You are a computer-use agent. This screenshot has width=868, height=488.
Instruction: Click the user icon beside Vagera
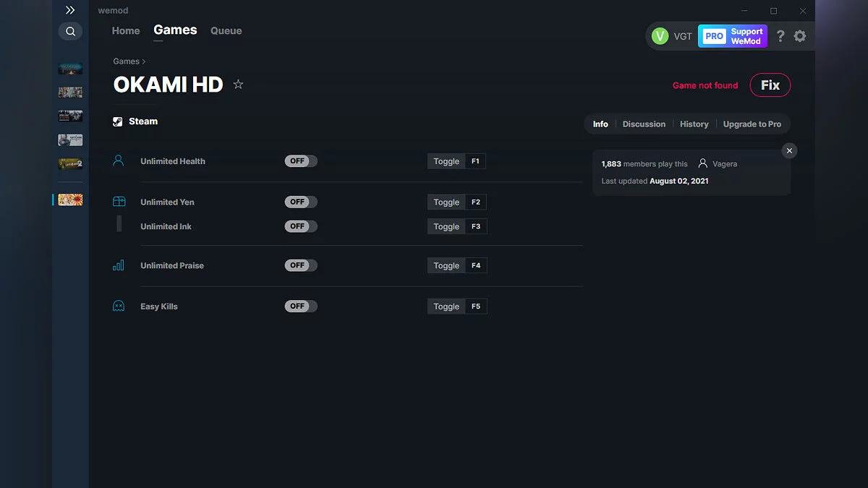[702, 164]
